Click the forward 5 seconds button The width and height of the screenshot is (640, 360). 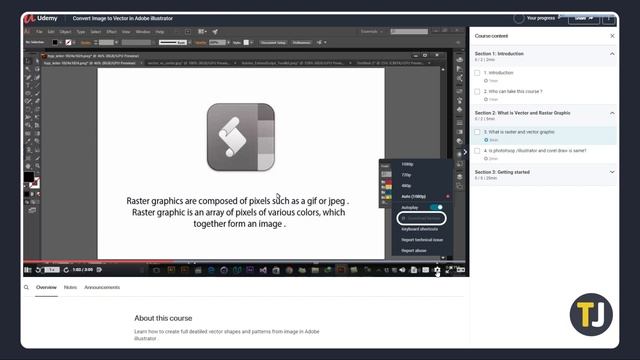click(x=66, y=270)
